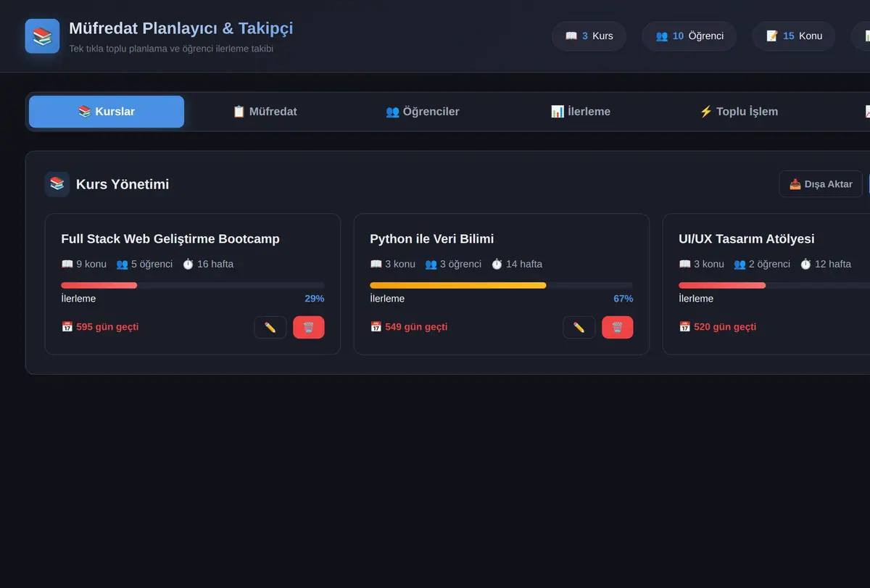Click the 10 Öğrenci stat pill
The image size is (870, 588).
point(689,36)
